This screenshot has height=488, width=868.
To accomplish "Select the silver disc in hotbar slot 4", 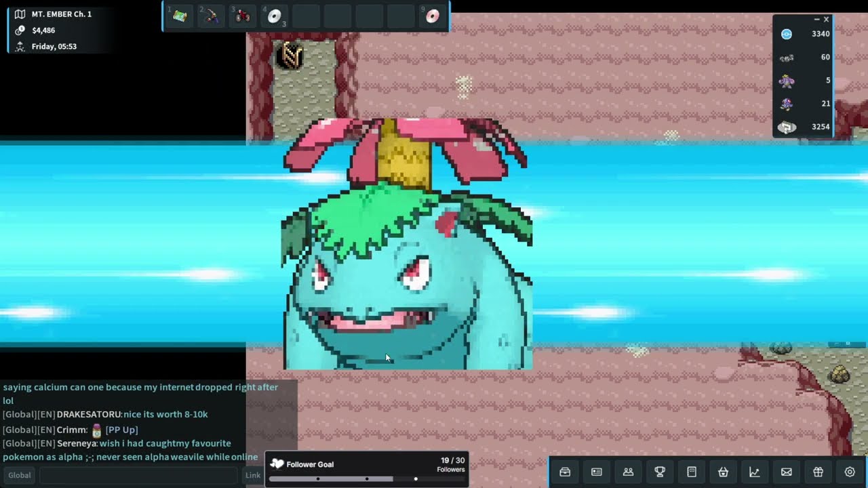I will [274, 16].
